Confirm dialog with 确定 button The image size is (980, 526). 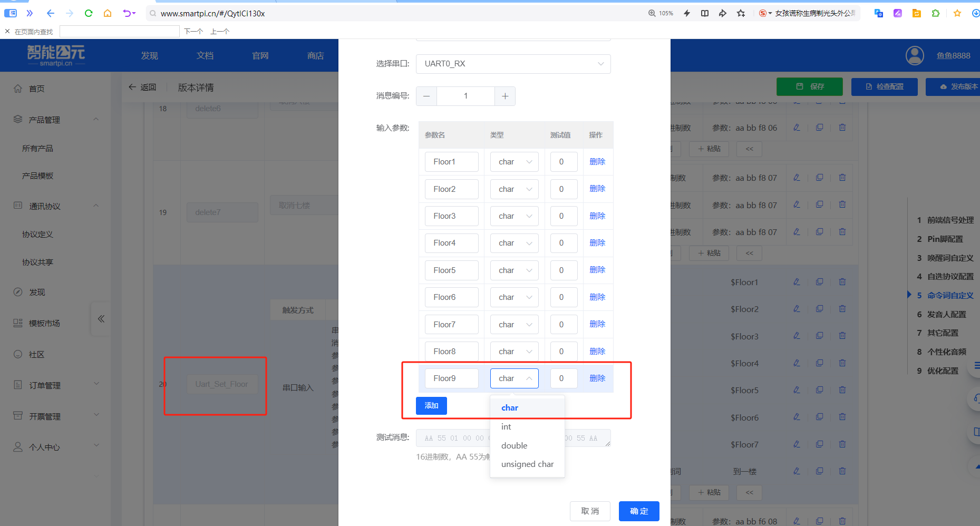coord(638,511)
